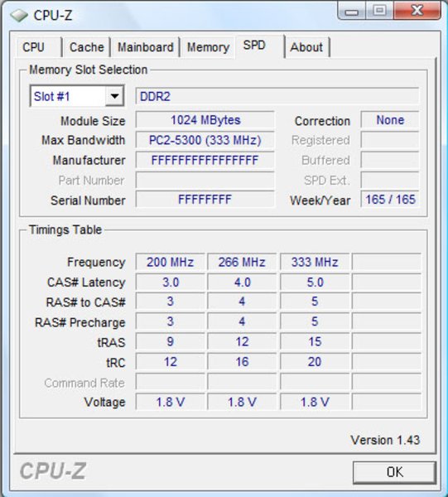Click the 333 MHz frequency cell
The height and width of the screenshot is (497, 448).
(315, 262)
